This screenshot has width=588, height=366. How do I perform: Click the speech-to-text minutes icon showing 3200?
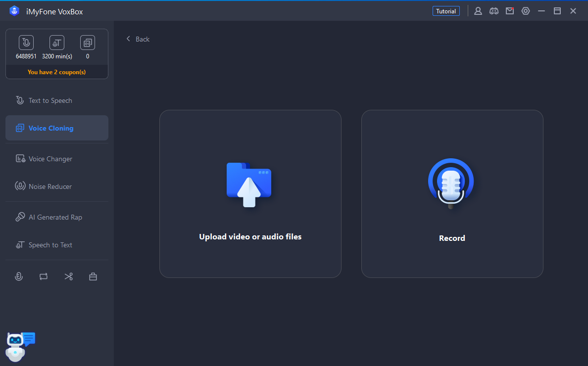point(57,43)
